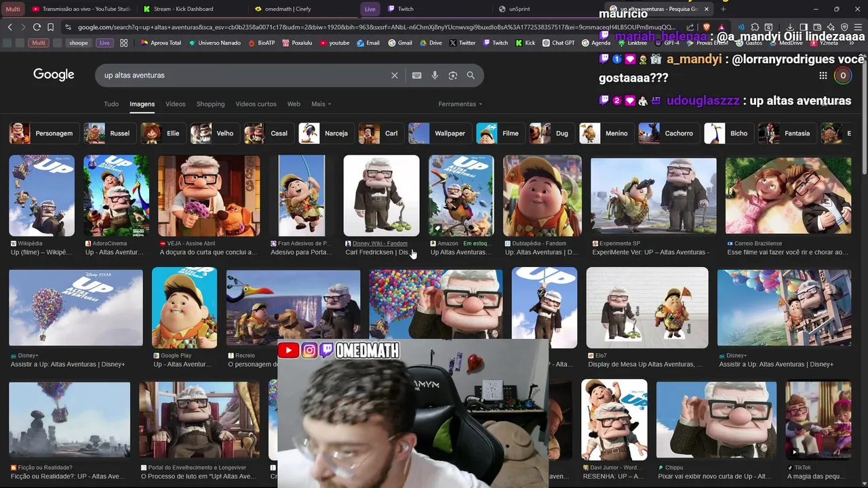Open the Web results tab
This screenshot has width=868, height=488.
(x=294, y=104)
